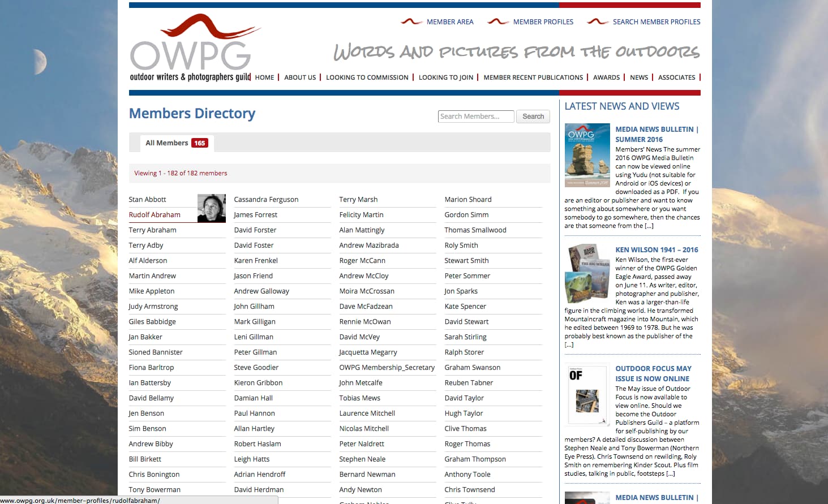Go to Member Area
This screenshot has height=504, width=828.
pos(449,22)
